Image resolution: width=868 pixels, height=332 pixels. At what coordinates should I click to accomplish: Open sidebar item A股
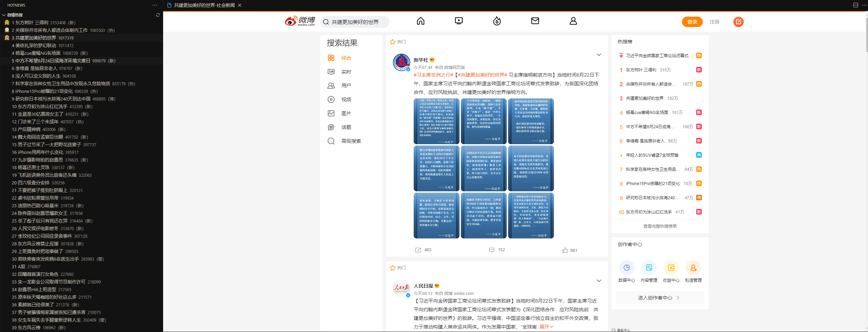82,267
